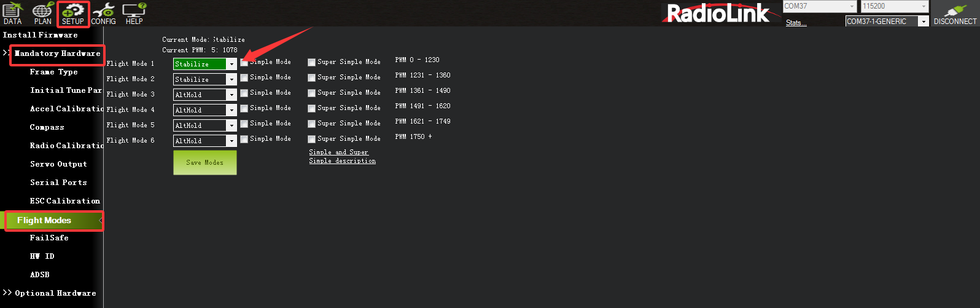Image resolution: width=980 pixels, height=308 pixels.
Task: Click the RadioLink logo
Action: point(718,13)
